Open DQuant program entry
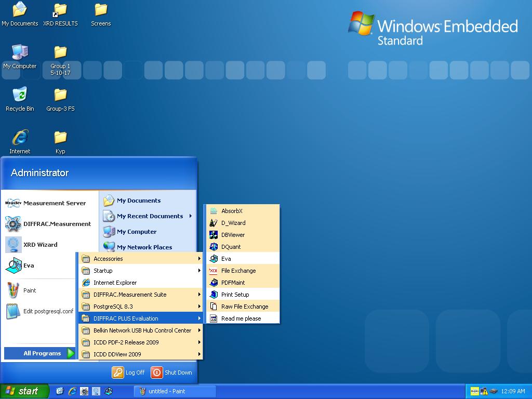 pyautogui.click(x=231, y=247)
